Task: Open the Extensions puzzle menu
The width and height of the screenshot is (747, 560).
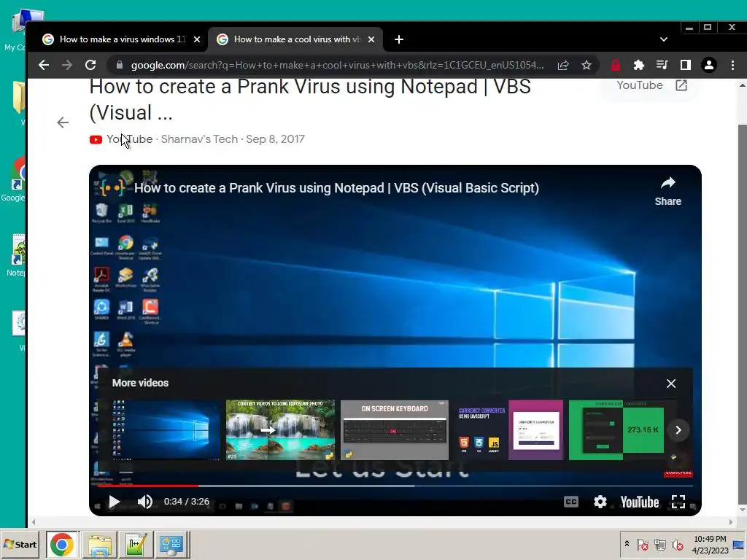Action: coord(638,65)
